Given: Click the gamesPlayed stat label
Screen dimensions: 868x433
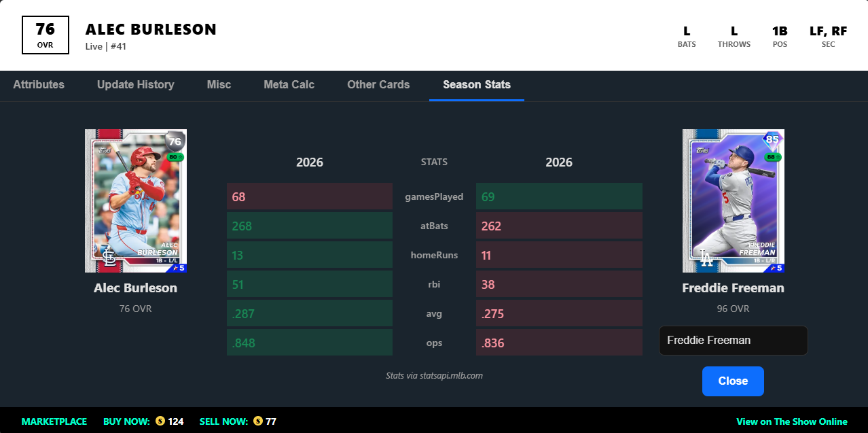Looking at the screenshot, I should tap(434, 197).
